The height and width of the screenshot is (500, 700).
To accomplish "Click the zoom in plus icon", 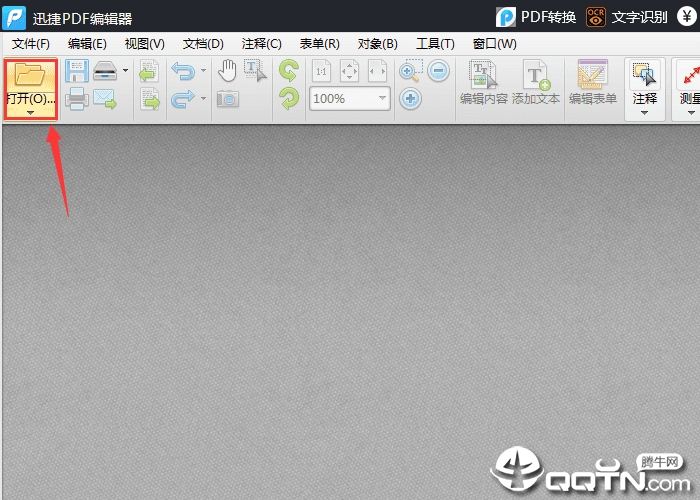I will pos(410,99).
